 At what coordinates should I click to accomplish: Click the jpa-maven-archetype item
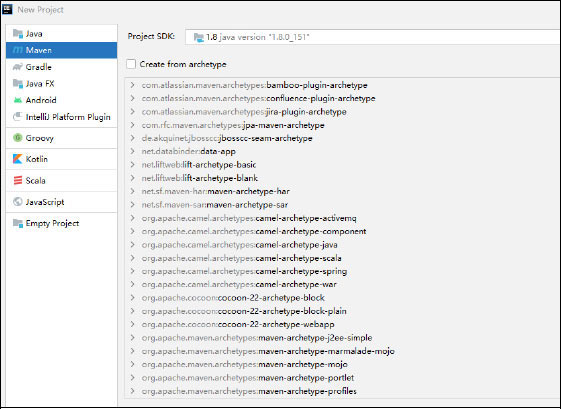pos(233,125)
